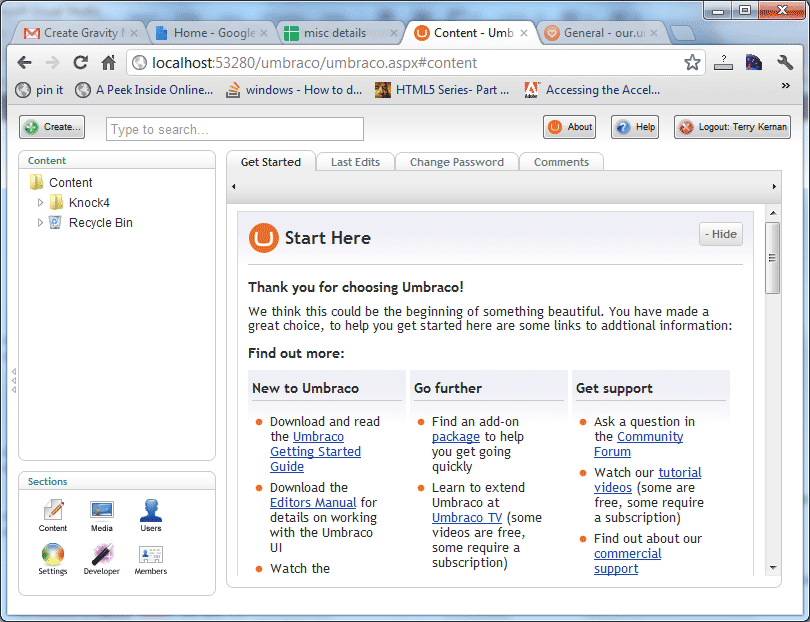Open the Media section icon
The width and height of the screenshot is (810, 622).
point(102,515)
